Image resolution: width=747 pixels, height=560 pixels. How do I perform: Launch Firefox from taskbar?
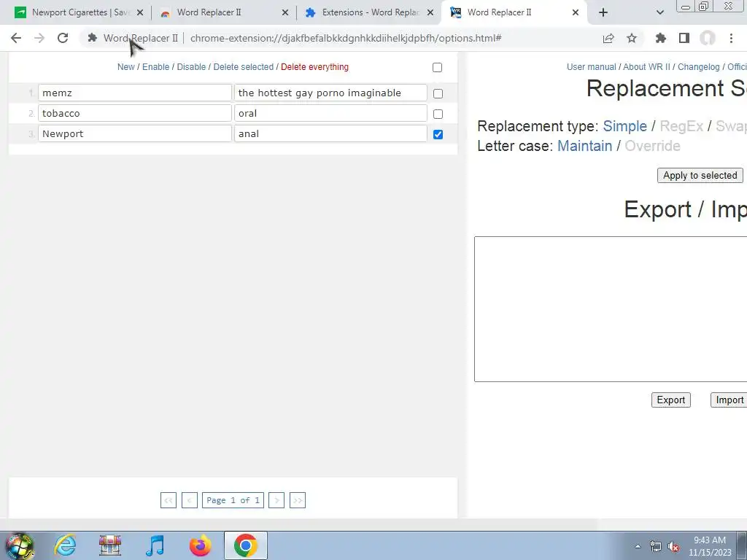(x=200, y=545)
